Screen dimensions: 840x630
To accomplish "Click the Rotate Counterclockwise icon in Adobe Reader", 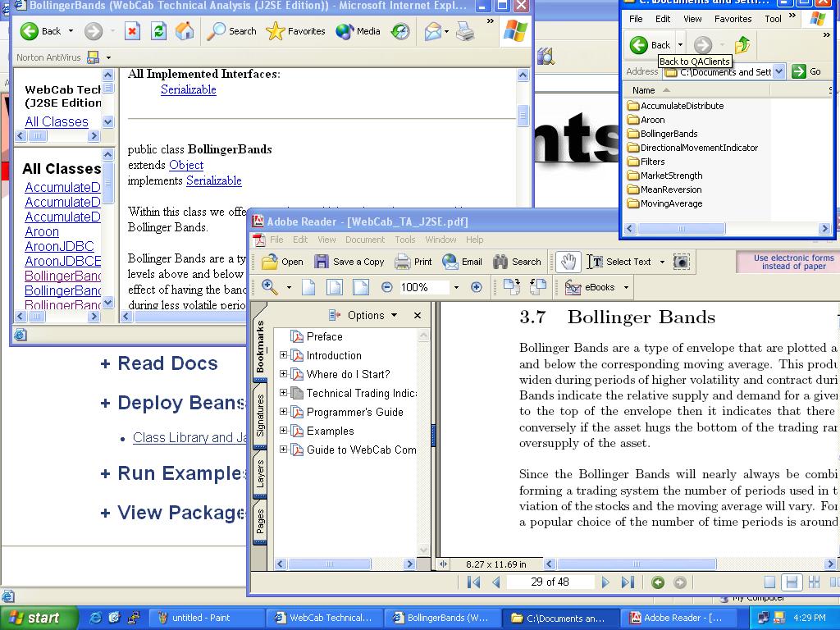I will pos(538,287).
